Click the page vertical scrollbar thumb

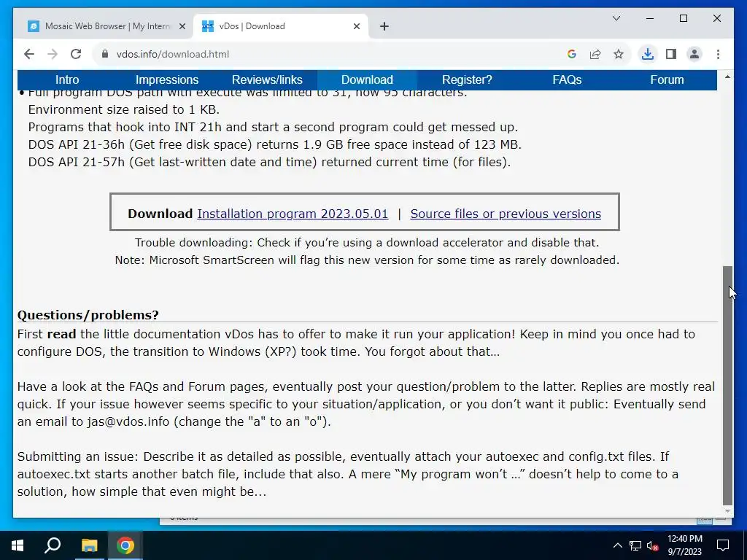click(727, 385)
